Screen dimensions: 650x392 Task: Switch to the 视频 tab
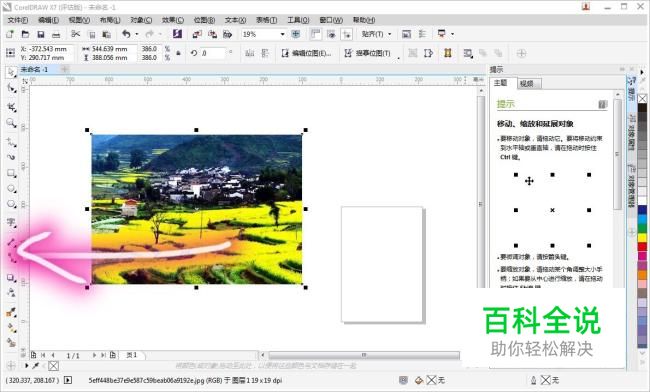[528, 83]
